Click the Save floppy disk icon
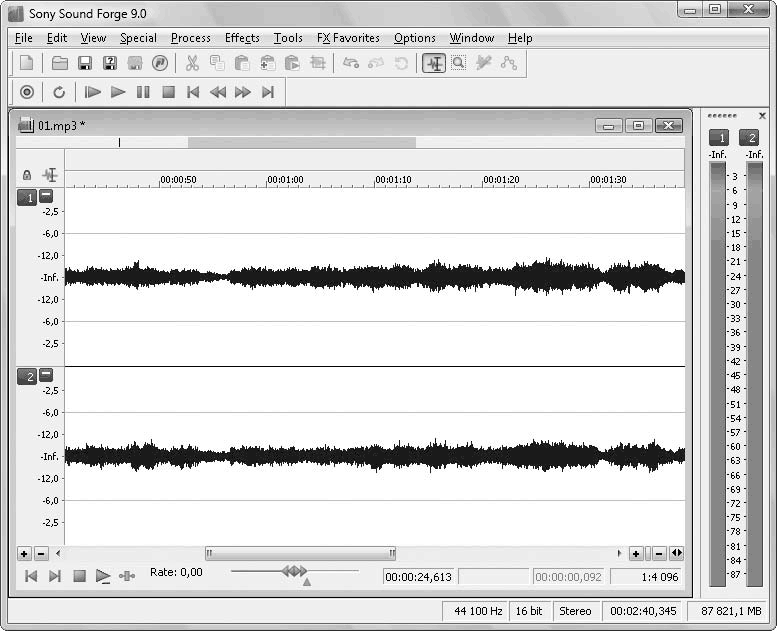This screenshot has width=777, height=631. point(85,63)
